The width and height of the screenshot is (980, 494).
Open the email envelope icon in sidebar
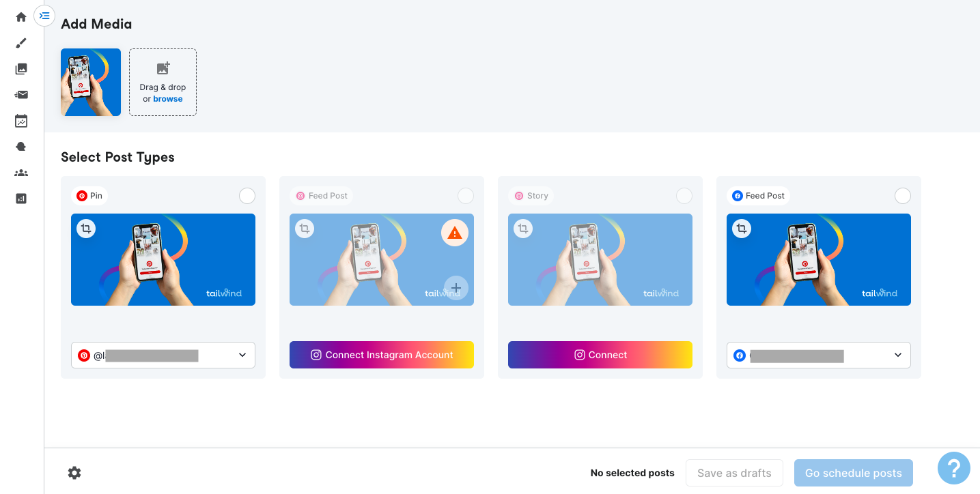[x=21, y=95]
